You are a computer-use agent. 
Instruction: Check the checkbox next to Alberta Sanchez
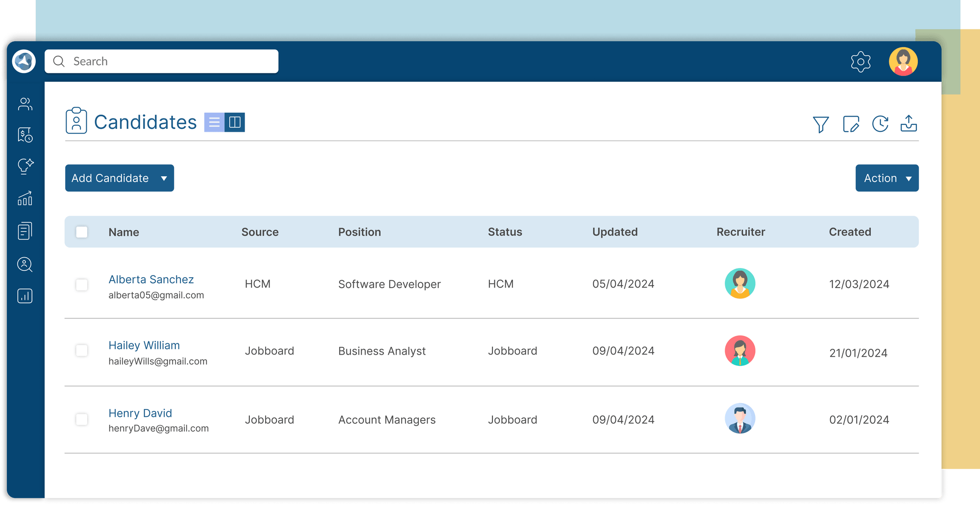pos(82,285)
